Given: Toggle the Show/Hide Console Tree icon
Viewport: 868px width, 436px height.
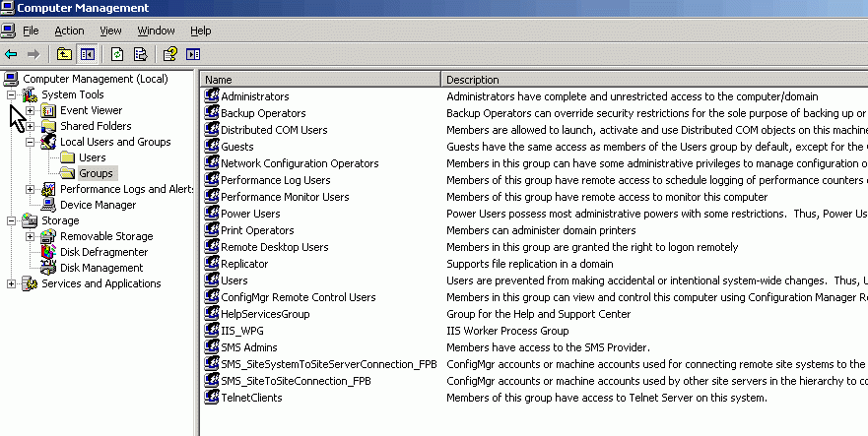Looking at the screenshot, I should coord(88,54).
